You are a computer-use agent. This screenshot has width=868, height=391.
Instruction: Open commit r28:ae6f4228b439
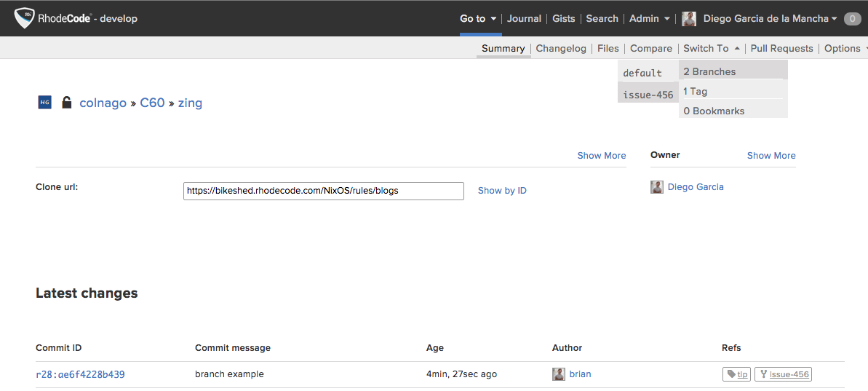click(x=80, y=374)
